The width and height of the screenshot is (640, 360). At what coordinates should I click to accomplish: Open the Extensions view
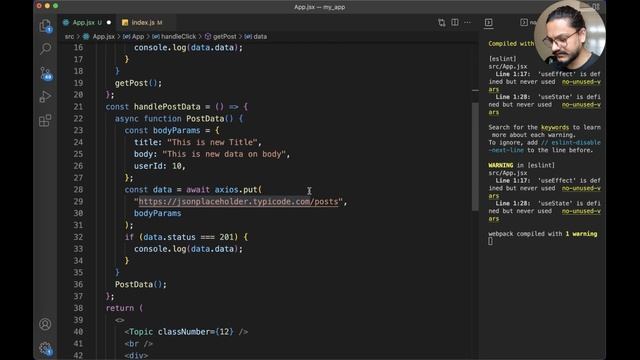click(x=45, y=120)
